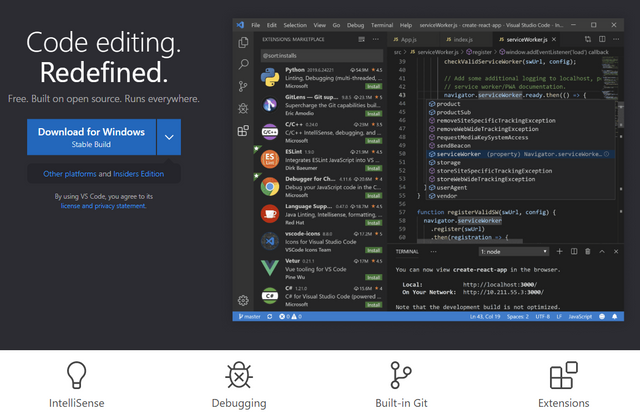Install the Python extension

(x=373, y=86)
